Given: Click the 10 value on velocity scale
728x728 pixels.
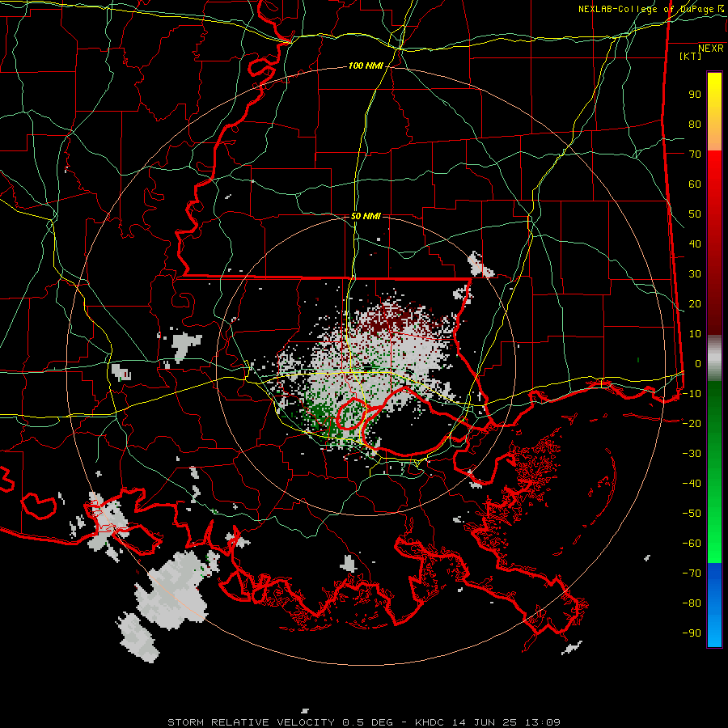Looking at the screenshot, I should coord(695,334).
